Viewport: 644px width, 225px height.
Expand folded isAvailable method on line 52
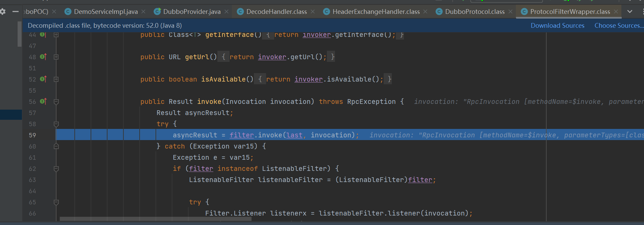56,79
